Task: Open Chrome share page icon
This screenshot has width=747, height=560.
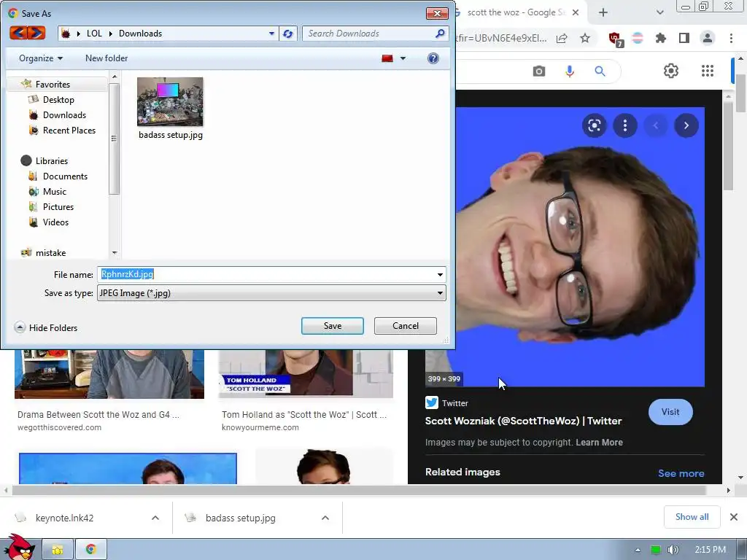Action: [x=562, y=38]
